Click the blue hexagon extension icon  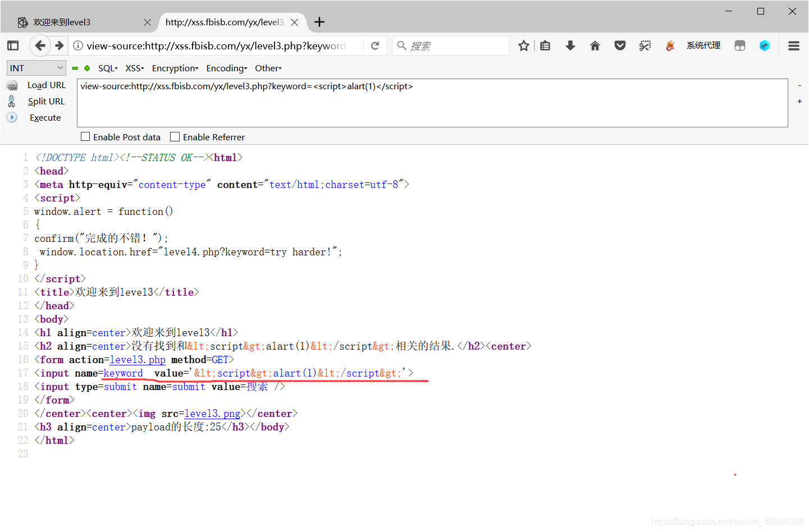point(765,45)
